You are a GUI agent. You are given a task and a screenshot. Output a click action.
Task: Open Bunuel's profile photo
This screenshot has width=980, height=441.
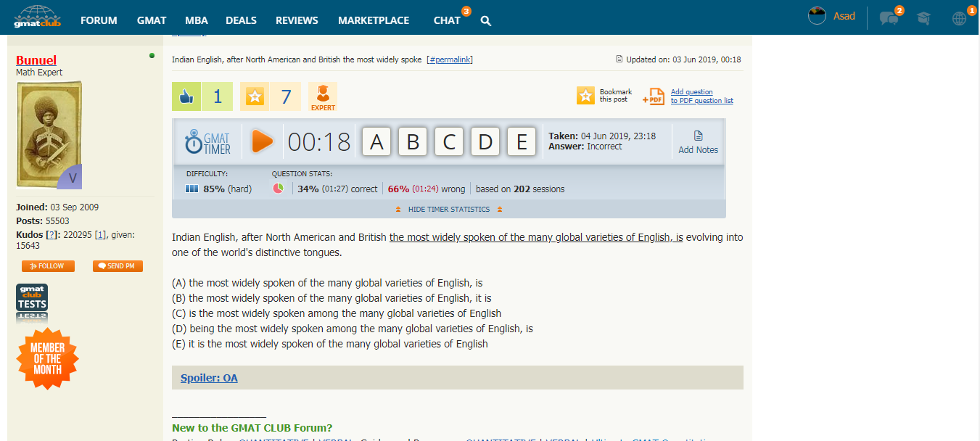[49, 135]
